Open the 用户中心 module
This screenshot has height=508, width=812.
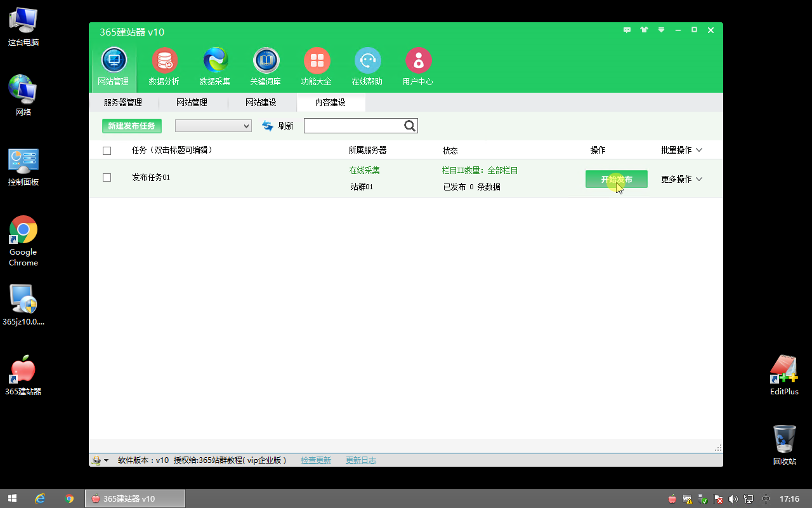click(418, 67)
